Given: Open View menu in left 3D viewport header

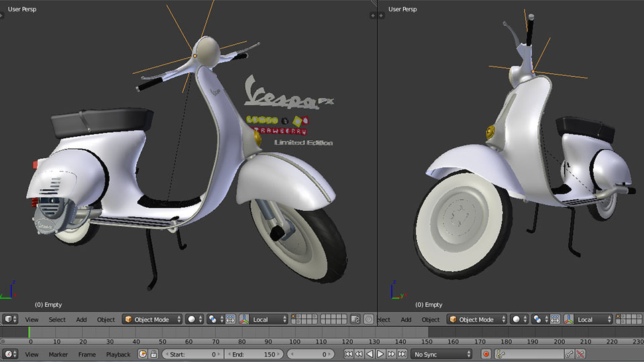Looking at the screenshot, I should (x=32, y=320).
